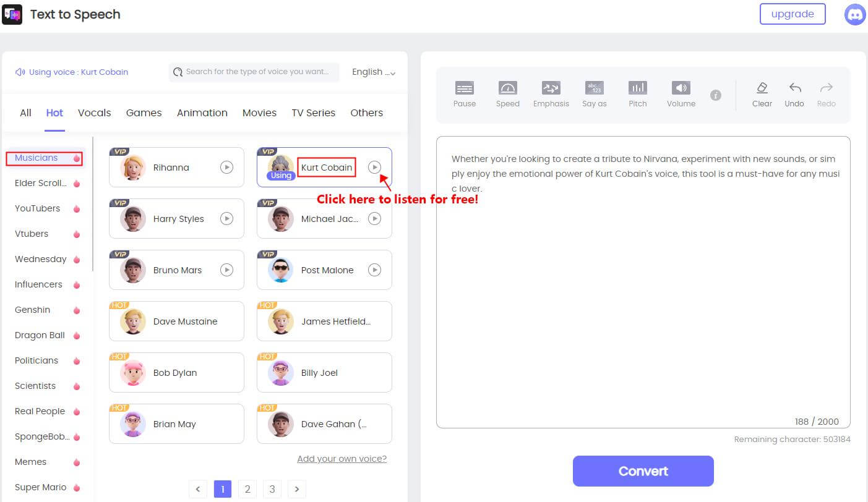
Task: Open the Add your own voice link
Action: click(x=342, y=459)
